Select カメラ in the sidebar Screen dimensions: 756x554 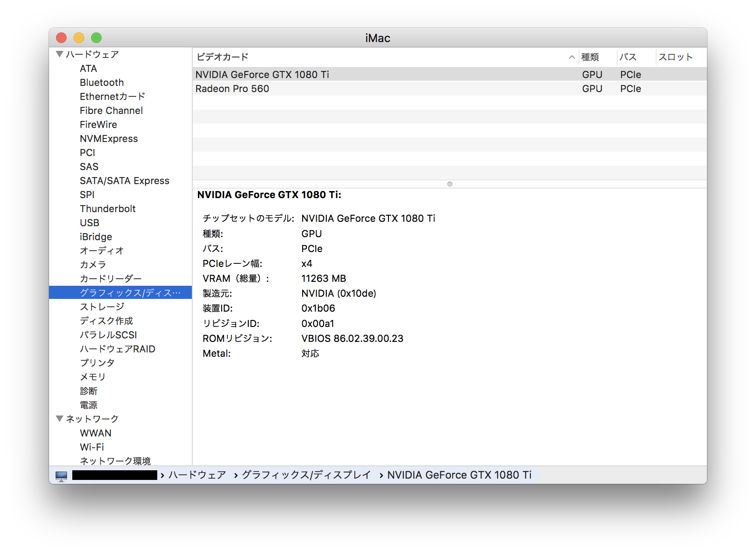point(92,265)
